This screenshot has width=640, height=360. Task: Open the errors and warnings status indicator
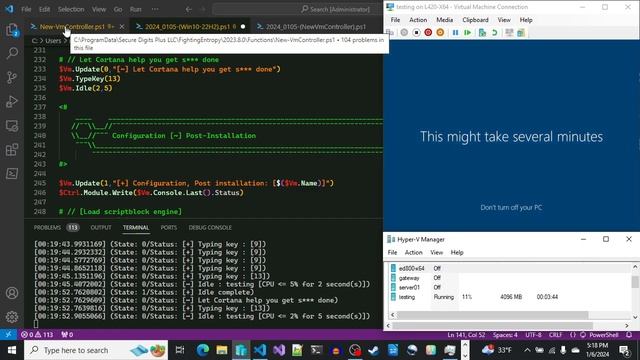point(37,335)
